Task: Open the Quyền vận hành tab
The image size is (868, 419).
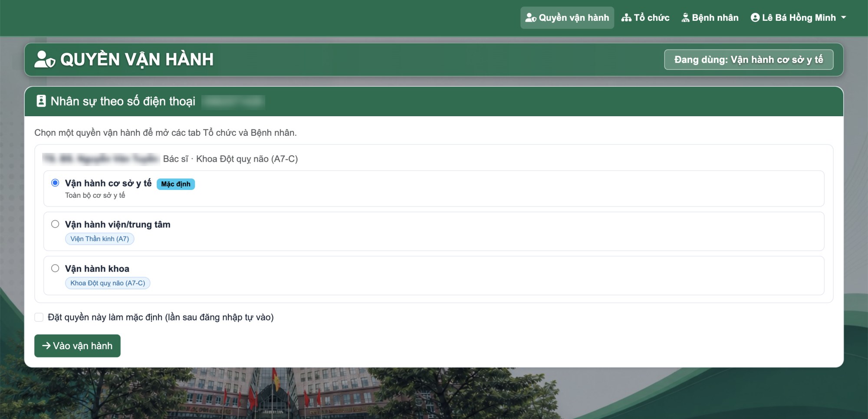Action: [567, 18]
